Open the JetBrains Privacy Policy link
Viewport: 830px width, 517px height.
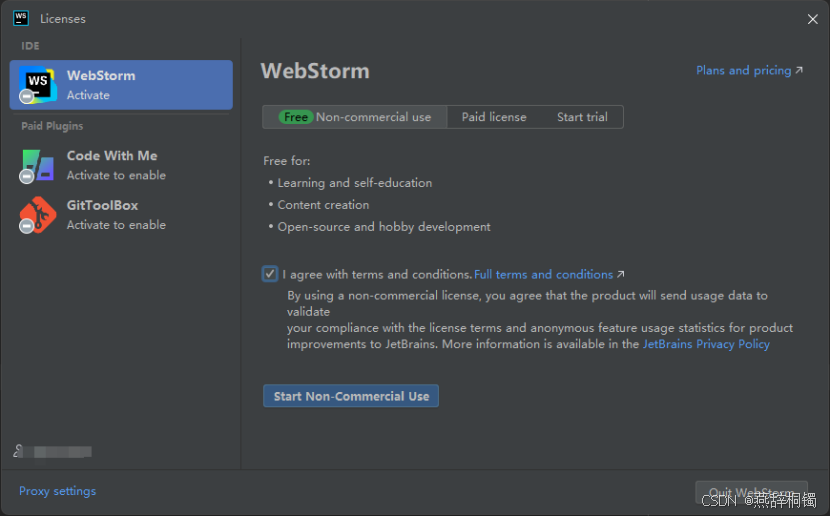coord(706,344)
